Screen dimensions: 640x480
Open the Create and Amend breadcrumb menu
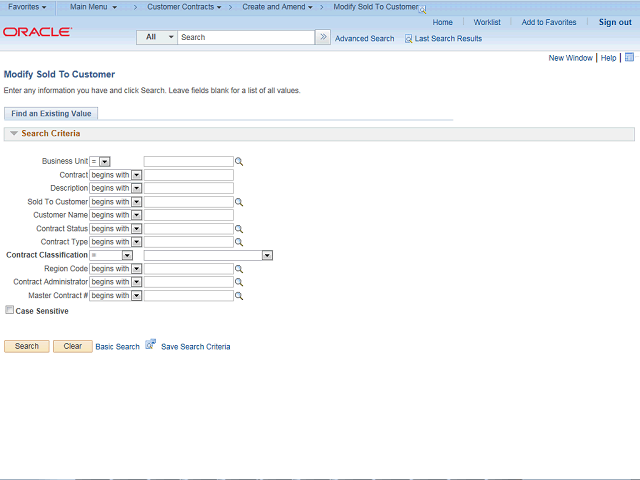[277, 7]
